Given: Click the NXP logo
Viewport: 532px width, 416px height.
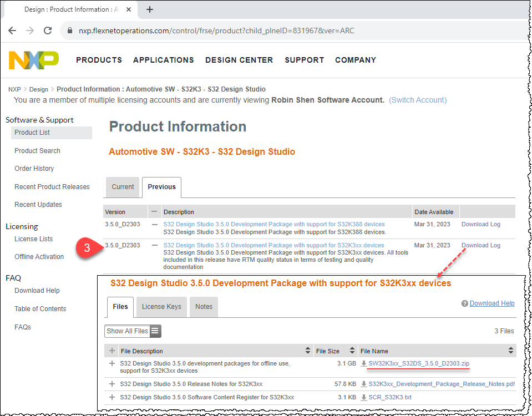Looking at the screenshot, I should [x=34, y=60].
